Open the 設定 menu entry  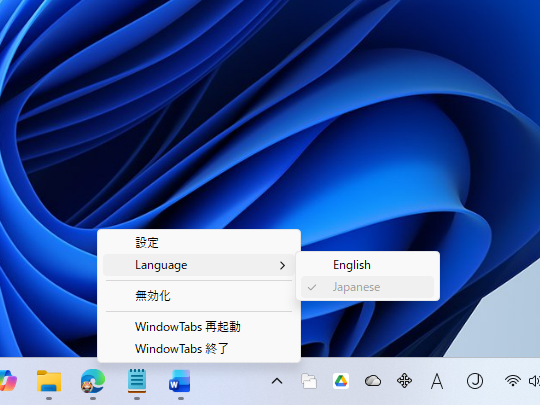tap(199, 243)
